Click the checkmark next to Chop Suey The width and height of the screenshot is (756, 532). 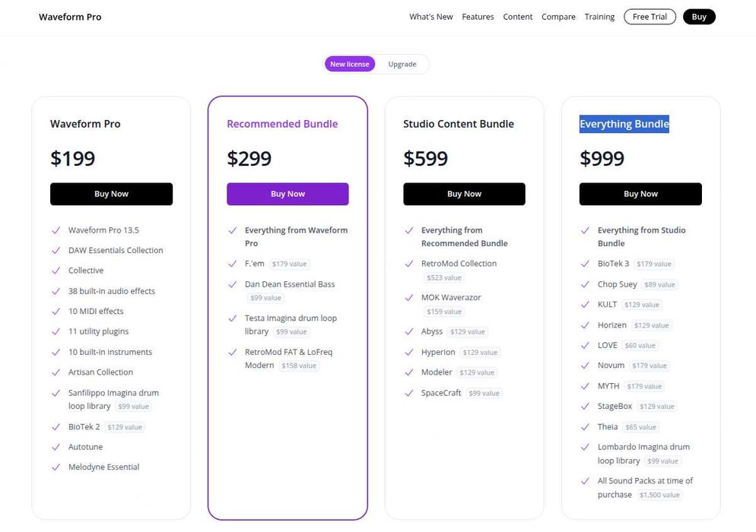tap(585, 284)
